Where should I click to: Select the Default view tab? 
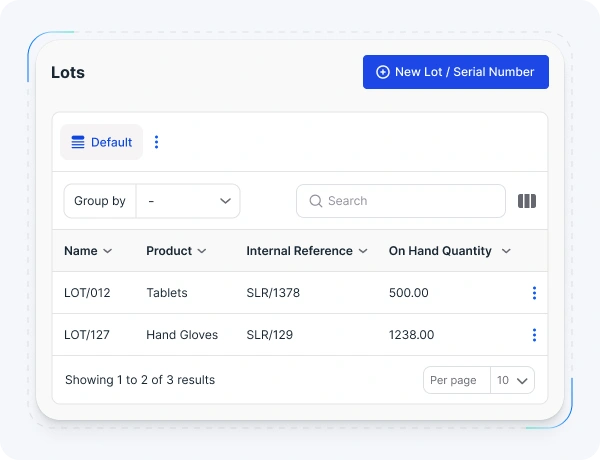point(101,142)
